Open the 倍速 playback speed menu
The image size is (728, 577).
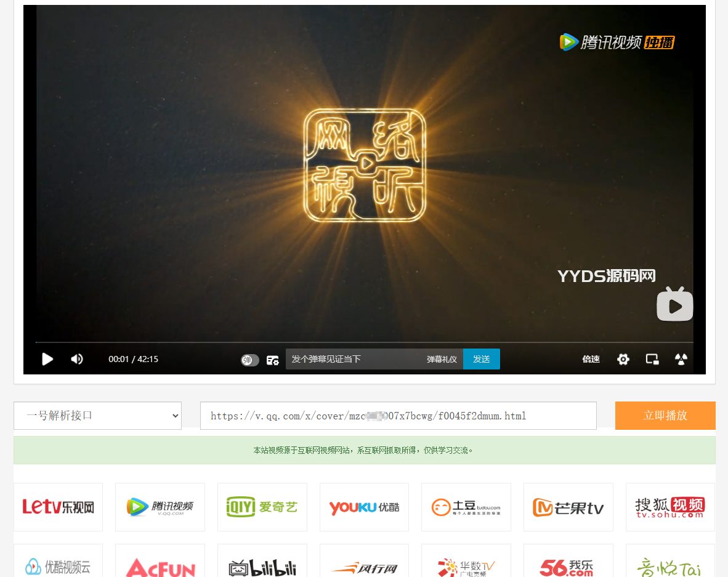(591, 359)
